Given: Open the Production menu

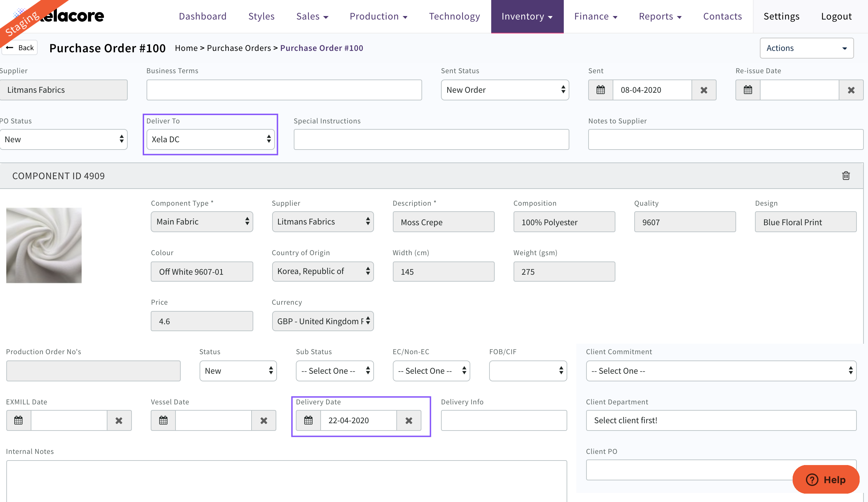Looking at the screenshot, I should [x=379, y=16].
